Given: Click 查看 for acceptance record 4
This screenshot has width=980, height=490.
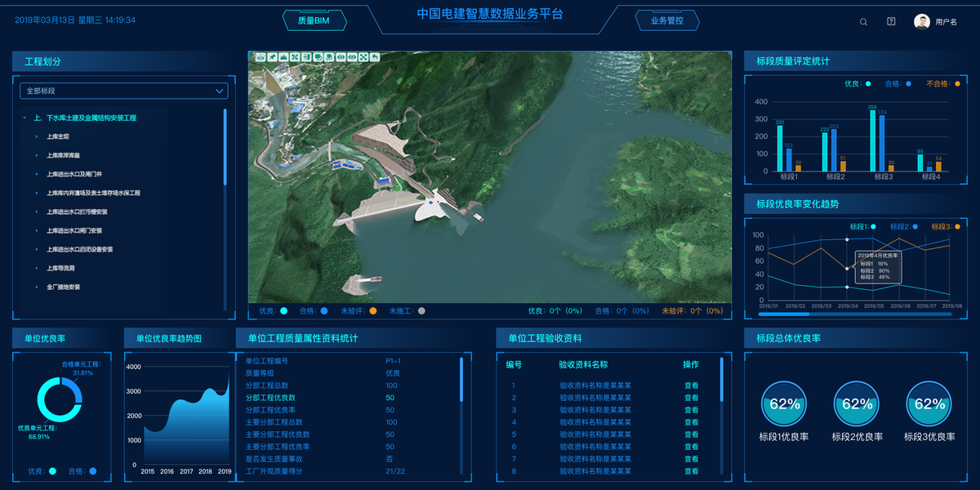Looking at the screenshot, I should [x=691, y=422].
